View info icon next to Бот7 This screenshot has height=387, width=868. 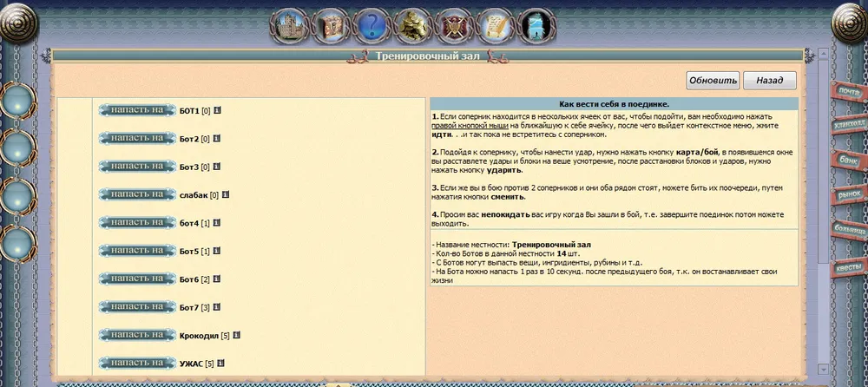tap(216, 307)
